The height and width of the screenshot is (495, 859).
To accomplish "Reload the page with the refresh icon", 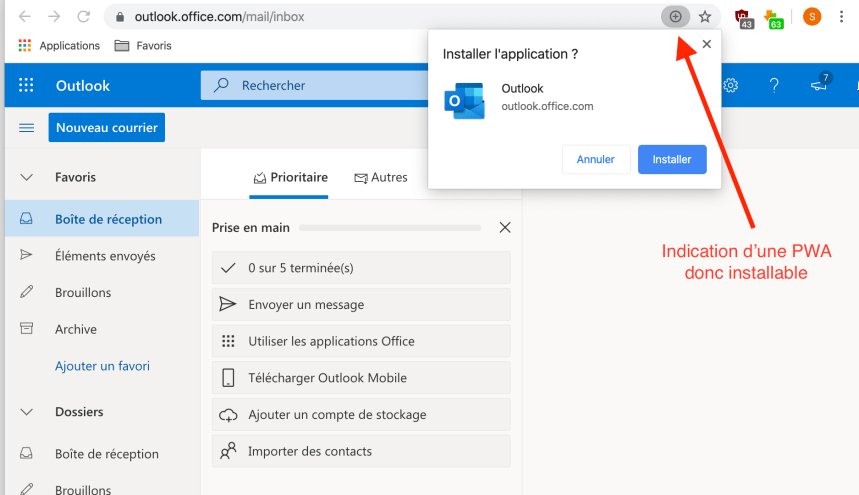I will [84, 17].
